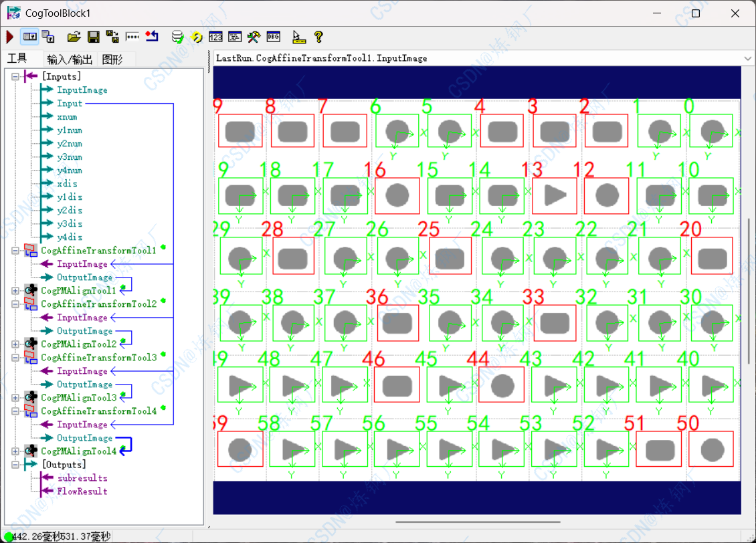Click the yellow circular refresh arrow icon
Viewport: 756px width, 543px height.
[197, 37]
